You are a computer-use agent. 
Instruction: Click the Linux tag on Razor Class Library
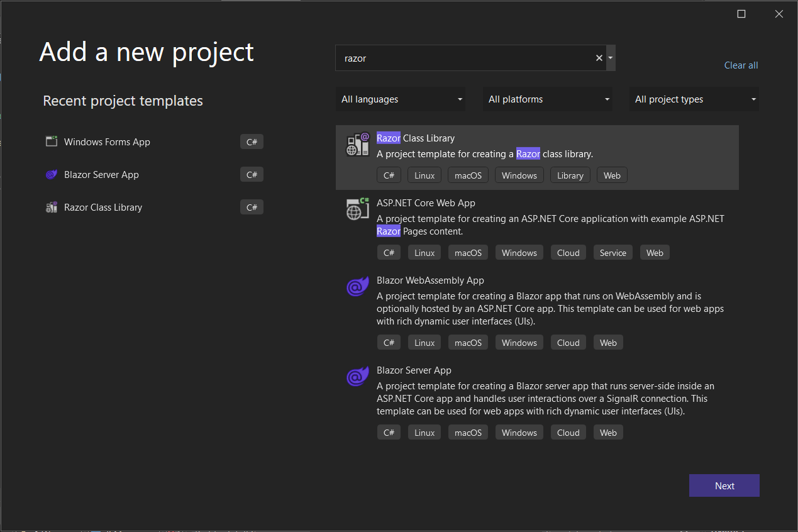[424, 175]
